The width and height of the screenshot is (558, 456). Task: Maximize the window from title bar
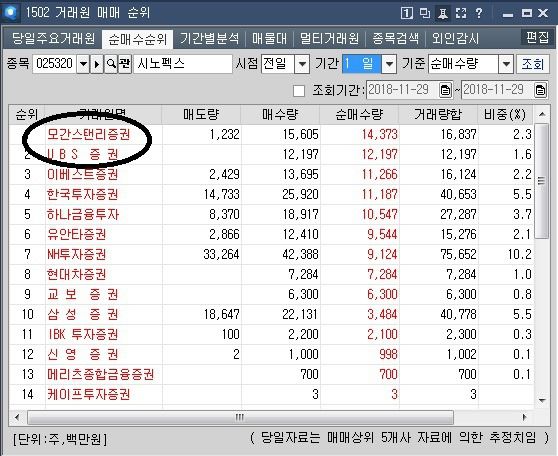527,13
